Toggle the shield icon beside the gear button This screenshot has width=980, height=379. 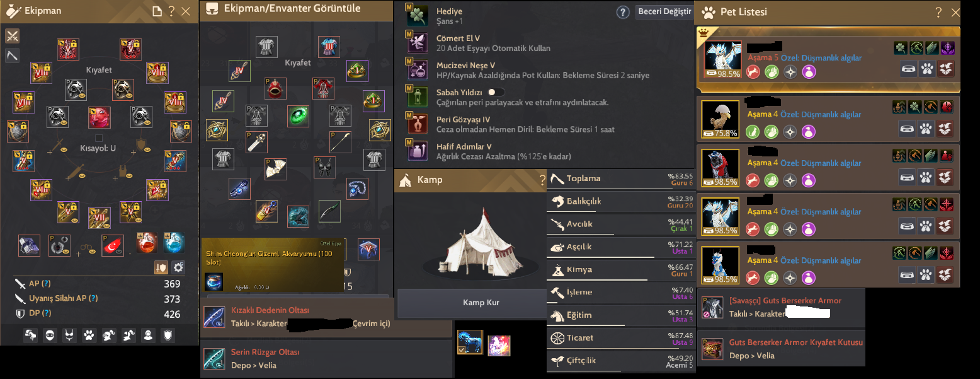(161, 267)
